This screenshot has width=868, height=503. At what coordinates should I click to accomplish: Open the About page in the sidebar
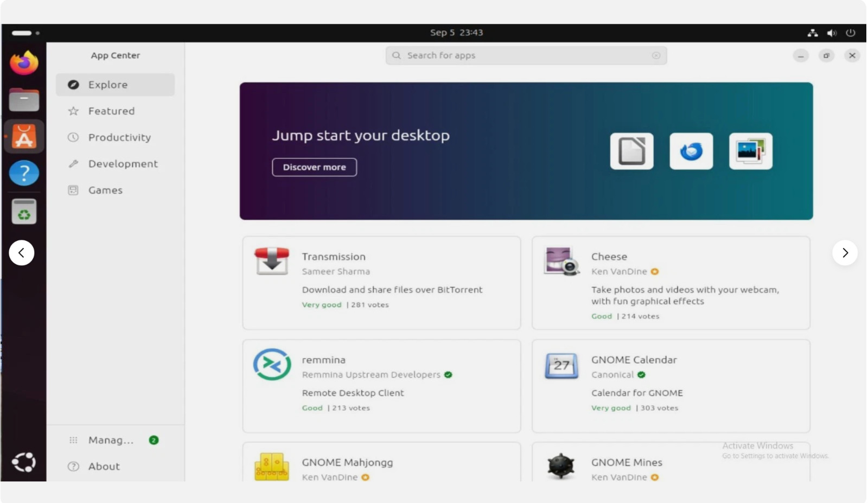click(115, 467)
